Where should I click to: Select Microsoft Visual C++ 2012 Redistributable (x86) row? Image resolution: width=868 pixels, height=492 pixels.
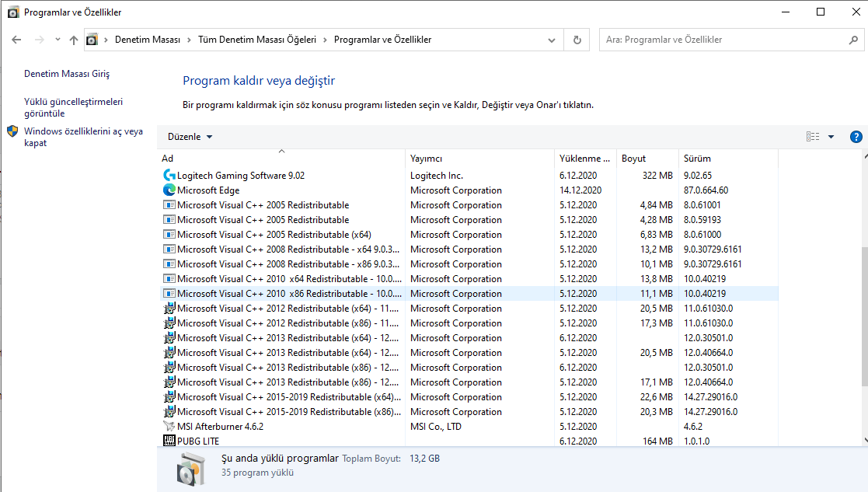(x=469, y=323)
